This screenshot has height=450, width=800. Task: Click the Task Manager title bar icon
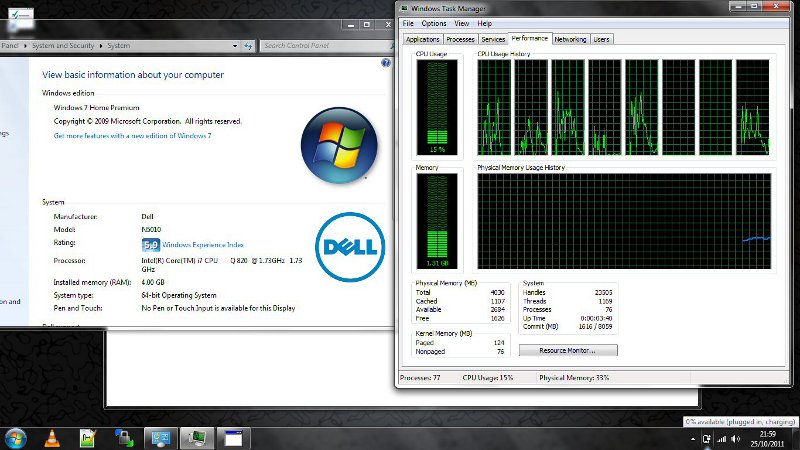(x=404, y=8)
